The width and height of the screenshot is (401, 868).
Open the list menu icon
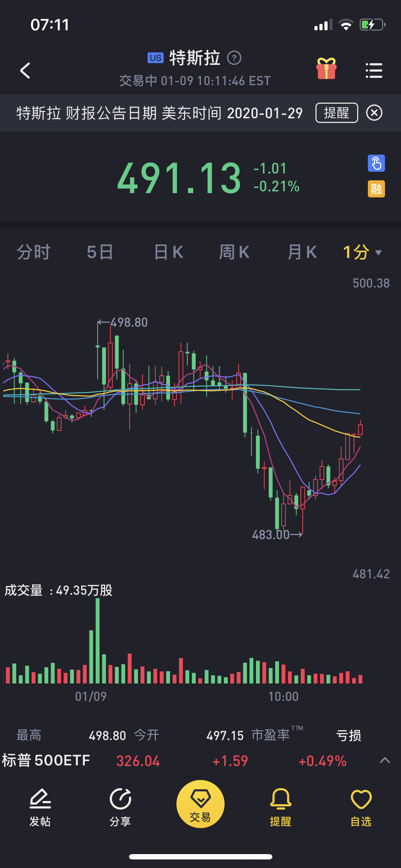coord(374,70)
